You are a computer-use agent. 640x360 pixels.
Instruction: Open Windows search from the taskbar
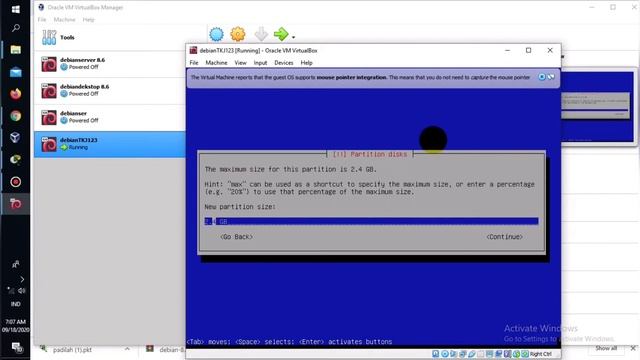tap(16, 28)
